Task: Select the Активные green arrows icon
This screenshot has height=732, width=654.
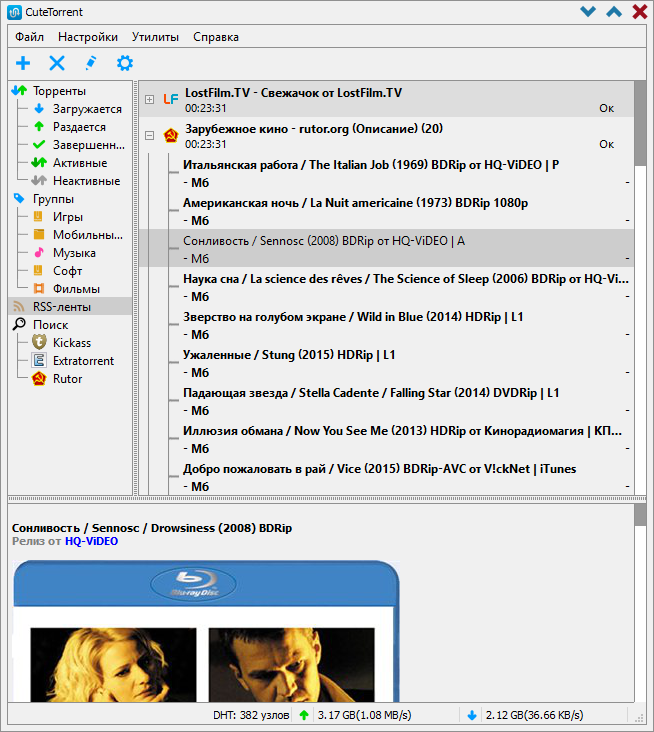Action: tap(39, 162)
